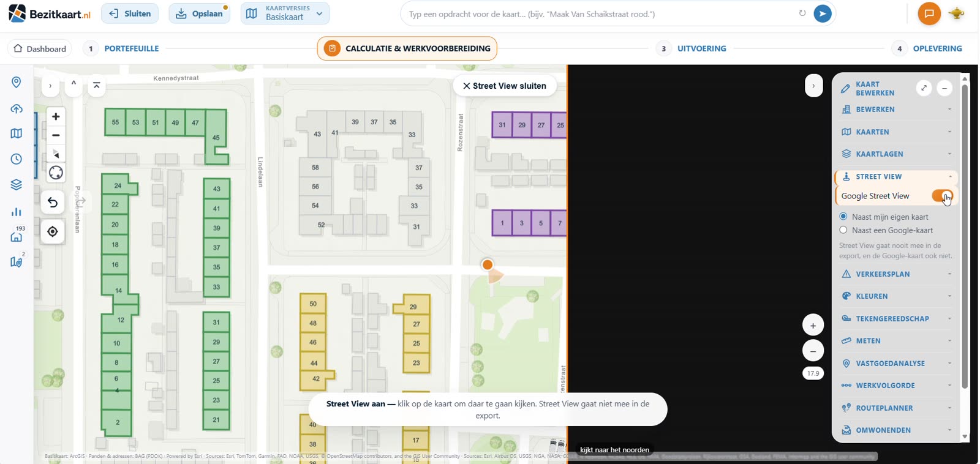The image size is (980, 464).
Task: Open the Dashboard link
Action: (40, 48)
